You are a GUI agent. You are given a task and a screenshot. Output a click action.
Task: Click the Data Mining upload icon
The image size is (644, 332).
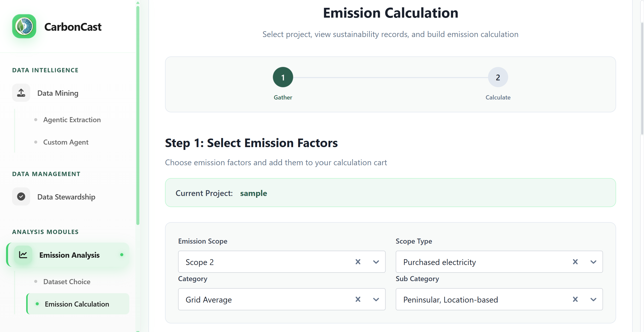[21, 93]
